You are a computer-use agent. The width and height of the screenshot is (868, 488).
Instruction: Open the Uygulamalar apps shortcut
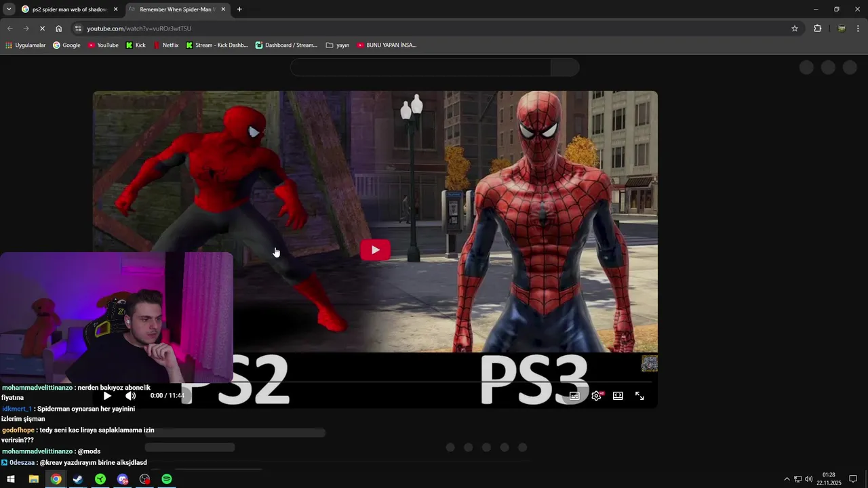click(25, 45)
